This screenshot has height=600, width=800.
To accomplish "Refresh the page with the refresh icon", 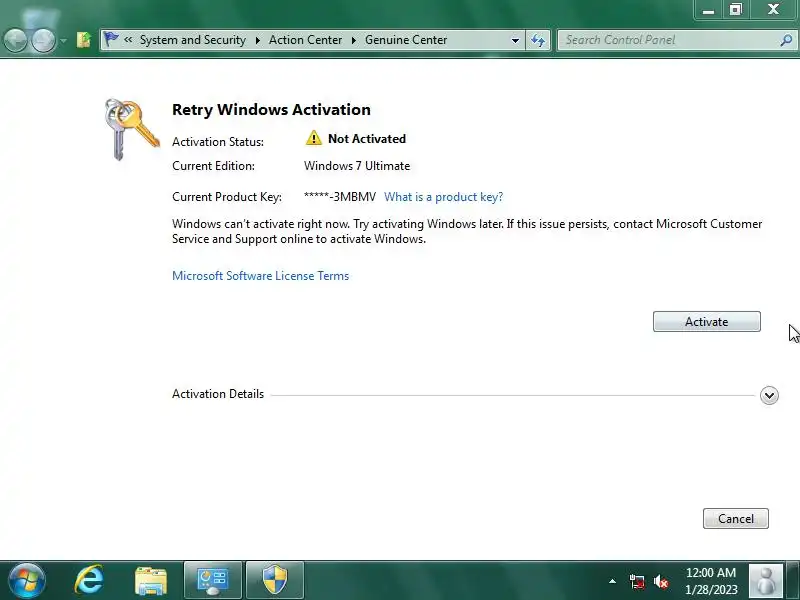I will click(x=538, y=40).
